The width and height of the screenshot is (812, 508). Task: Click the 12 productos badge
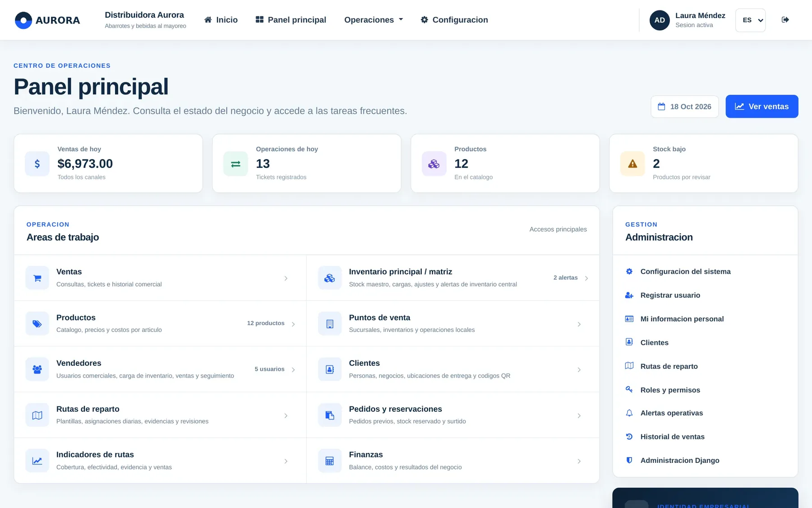[x=266, y=323]
